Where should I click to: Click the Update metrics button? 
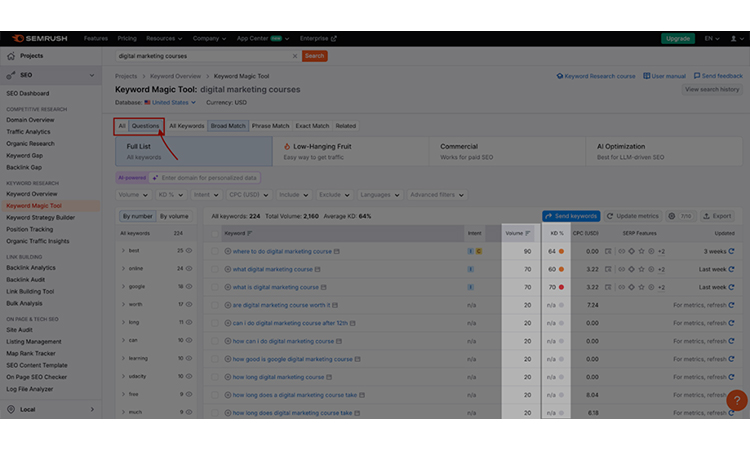pyautogui.click(x=633, y=216)
